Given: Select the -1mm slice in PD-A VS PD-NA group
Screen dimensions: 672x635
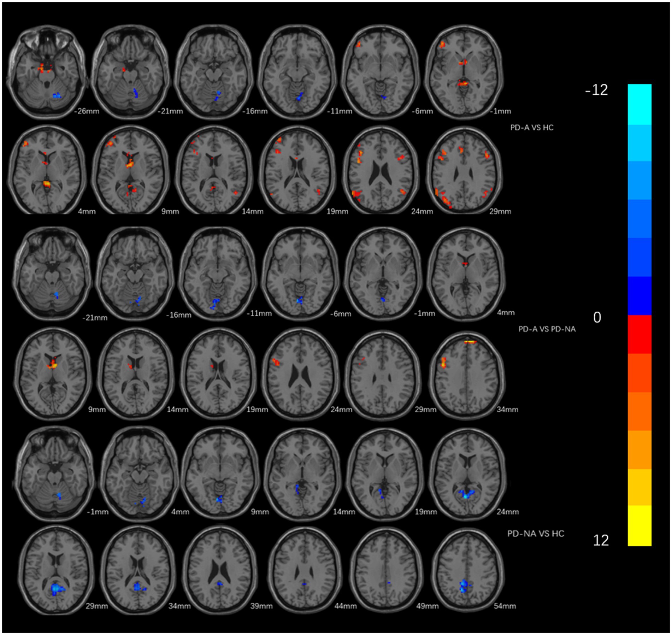Looking at the screenshot, I should click(384, 274).
